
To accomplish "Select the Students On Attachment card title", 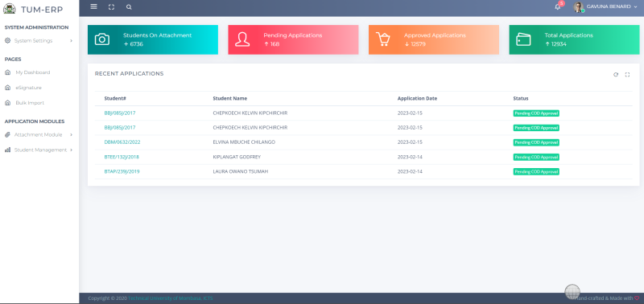I will pos(157,35).
